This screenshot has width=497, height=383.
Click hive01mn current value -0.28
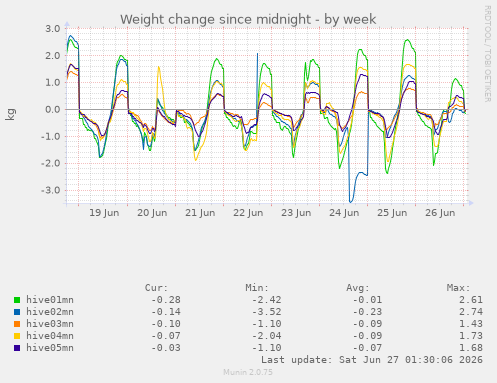click(166, 300)
